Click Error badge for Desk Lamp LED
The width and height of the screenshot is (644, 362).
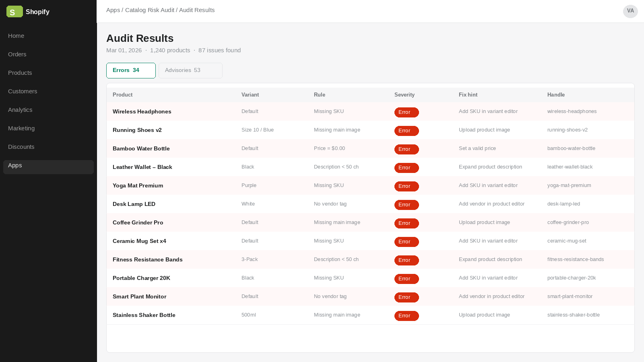(407, 205)
